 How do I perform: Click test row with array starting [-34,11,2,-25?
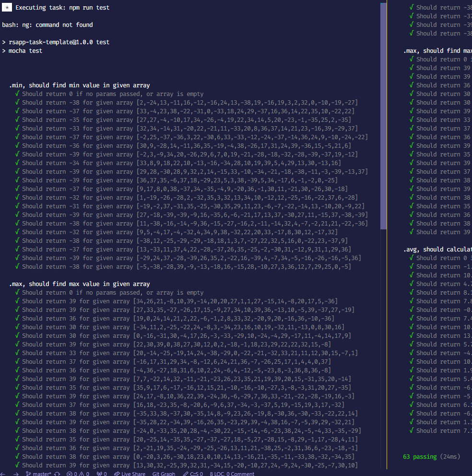point(180,327)
